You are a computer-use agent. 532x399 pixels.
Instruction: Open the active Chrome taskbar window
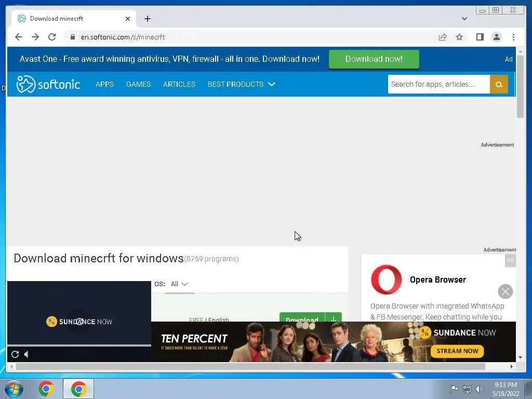[x=78, y=389]
